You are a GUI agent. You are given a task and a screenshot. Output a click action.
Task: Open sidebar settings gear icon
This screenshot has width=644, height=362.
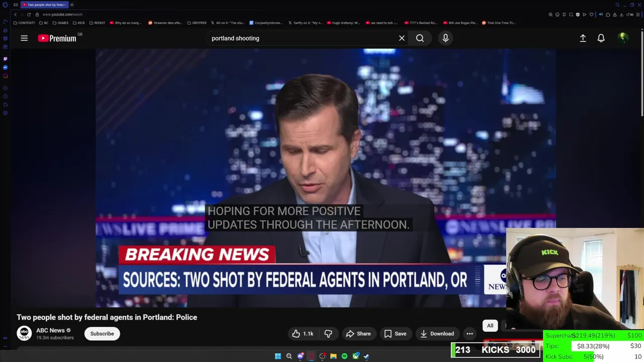click(5, 113)
